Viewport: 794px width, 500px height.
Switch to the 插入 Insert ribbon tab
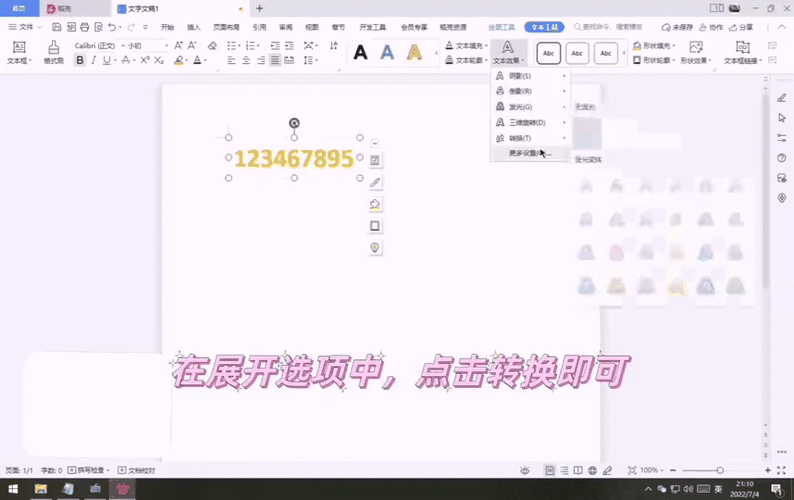click(x=193, y=27)
